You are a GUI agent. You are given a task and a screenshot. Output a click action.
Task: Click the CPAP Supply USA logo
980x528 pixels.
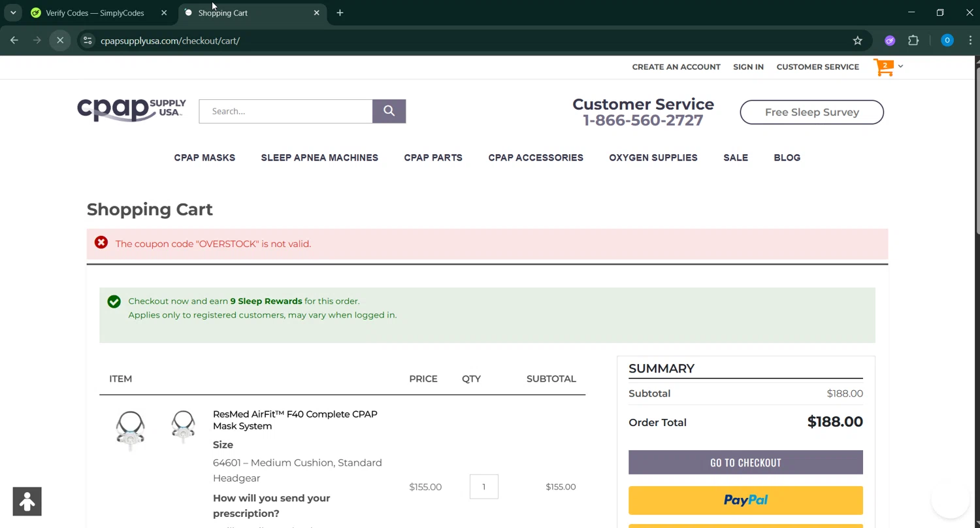click(x=131, y=110)
